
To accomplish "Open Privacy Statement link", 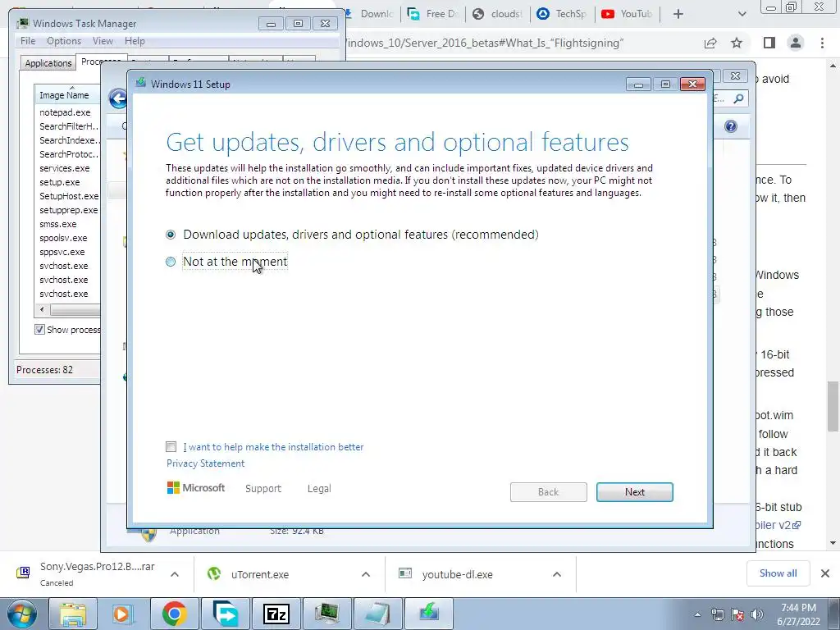I will click(205, 463).
